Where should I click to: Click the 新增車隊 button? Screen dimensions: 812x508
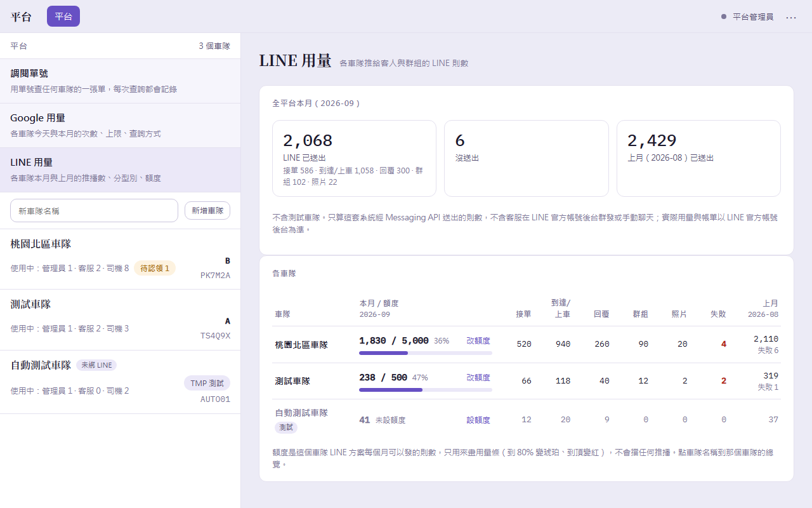click(207, 211)
